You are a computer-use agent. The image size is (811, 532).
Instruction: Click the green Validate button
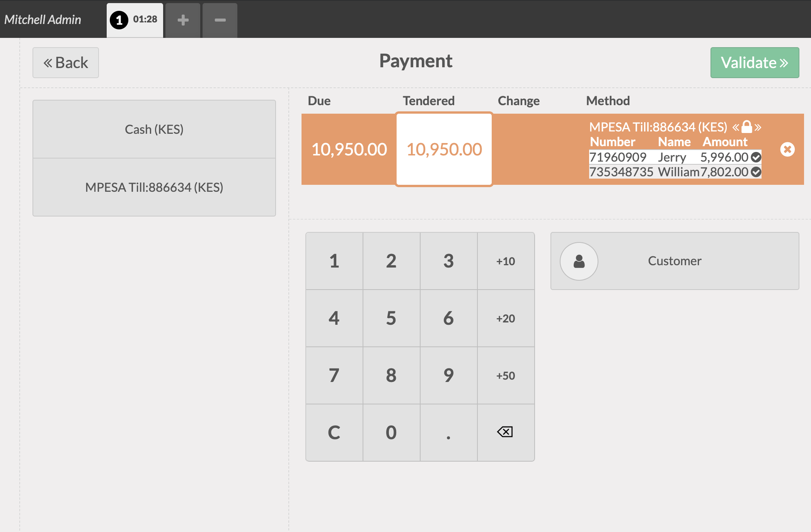(x=755, y=63)
